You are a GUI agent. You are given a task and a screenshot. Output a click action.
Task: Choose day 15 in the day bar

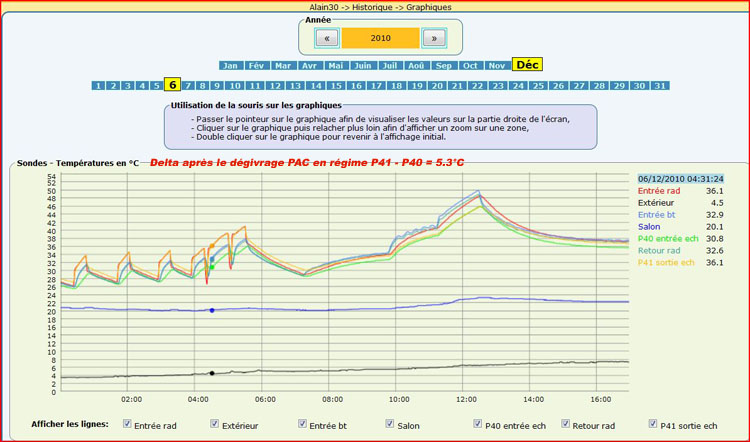[x=335, y=86]
